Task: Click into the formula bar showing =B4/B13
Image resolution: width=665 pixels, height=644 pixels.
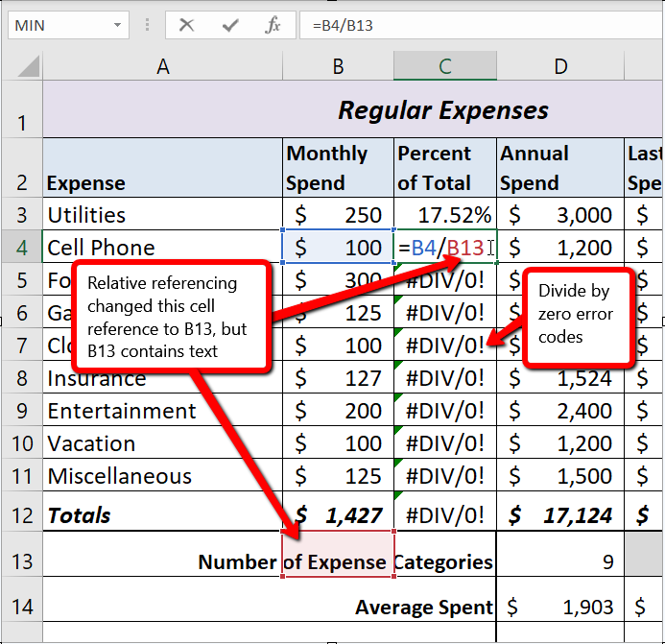Action: 482,26
